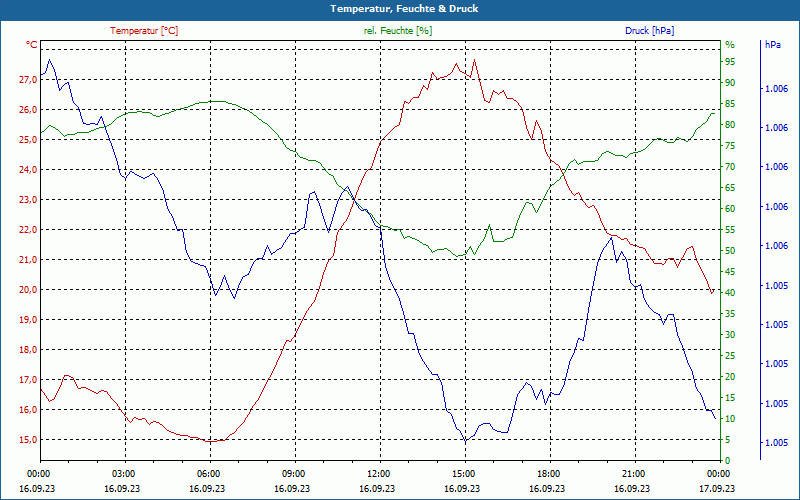Click the 00:00 label above 17.09.23

(x=720, y=474)
